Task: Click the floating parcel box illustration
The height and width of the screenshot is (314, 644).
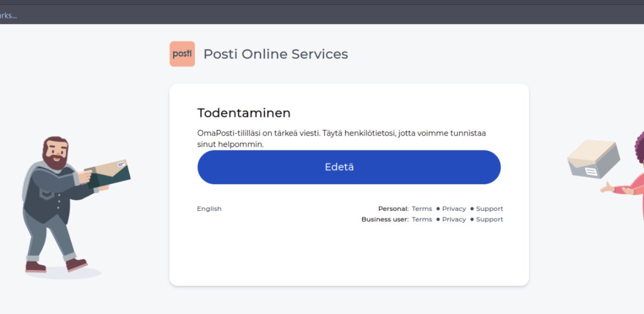Action: coord(593,158)
